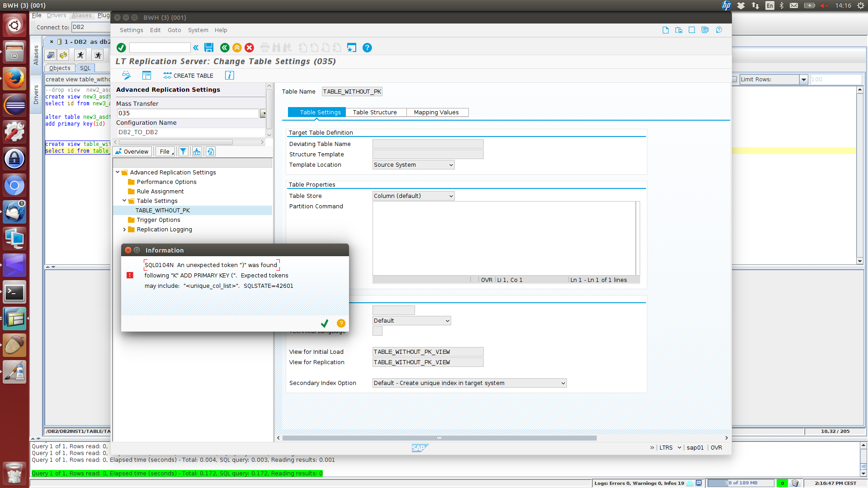Image resolution: width=868 pixels, height=488 pixels.
Task: Open the Goto menu
Action: (x=174, y=30)
